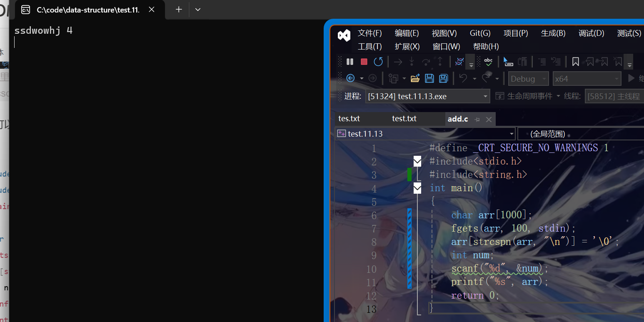Open the 文件(F) menu
The height and width of the screenshot is (322, 644).
tap(370, 33)
